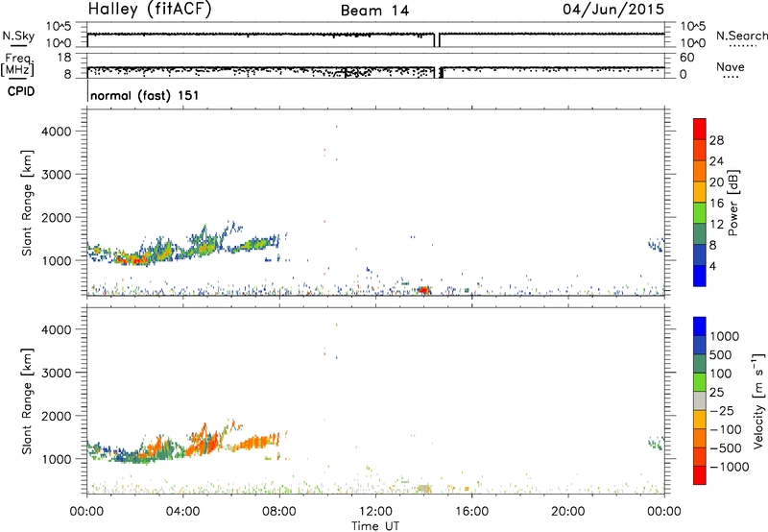
Task: Click the '16:00' time tick label
Action: [471, 512]
